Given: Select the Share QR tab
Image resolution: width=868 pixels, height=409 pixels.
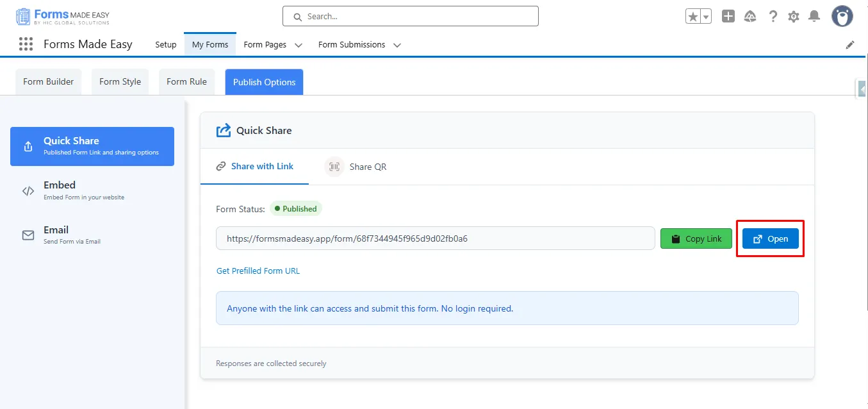Looking at the screenshot, I should [356, 167].
